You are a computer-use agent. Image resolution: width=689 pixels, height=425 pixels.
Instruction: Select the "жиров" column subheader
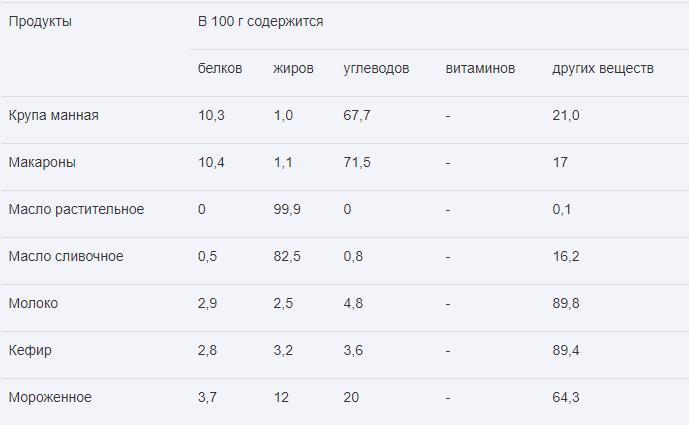click(x=293, y=68)
